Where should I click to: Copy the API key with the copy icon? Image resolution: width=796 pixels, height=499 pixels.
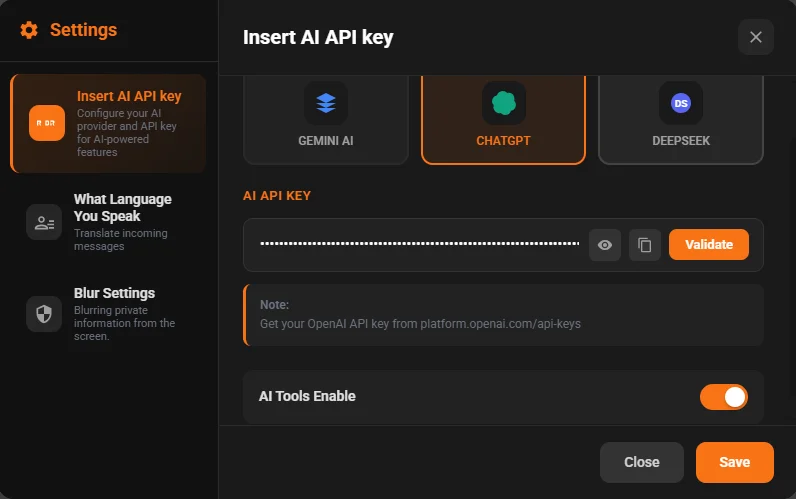point(645,245)
